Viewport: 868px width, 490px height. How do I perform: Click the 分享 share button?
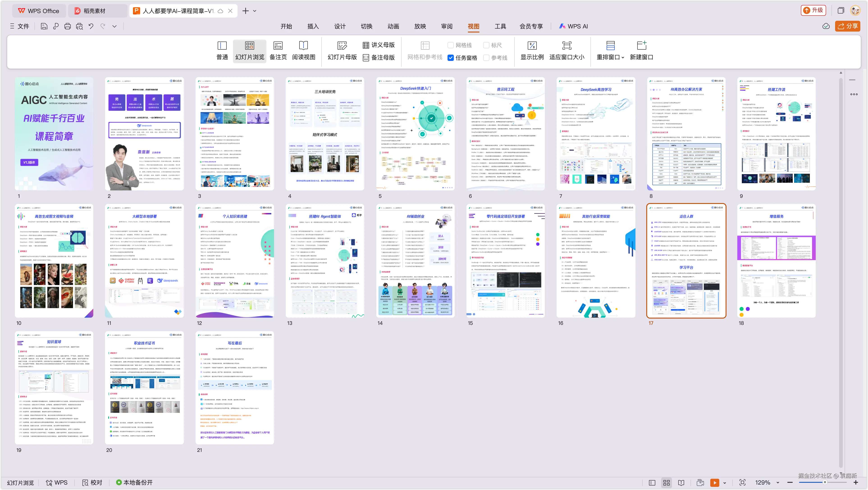click(847, 26)
